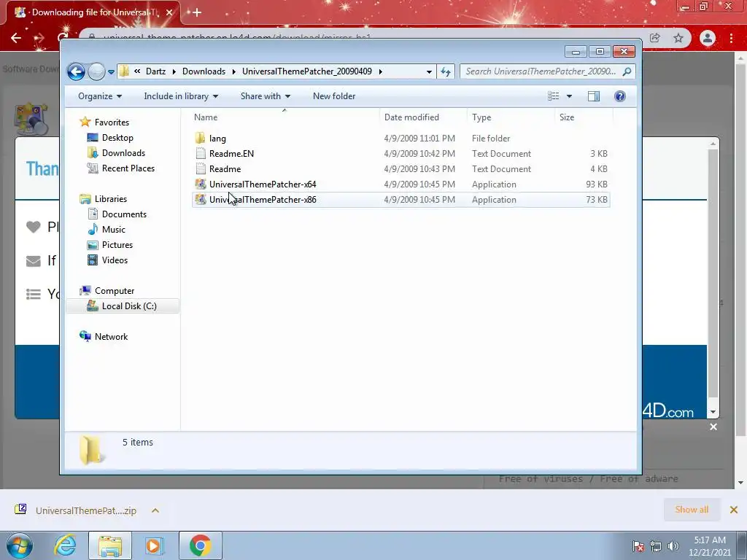Open Explorer help with the question icon
This screenshot has height=560, width=747.
(620, 96)
